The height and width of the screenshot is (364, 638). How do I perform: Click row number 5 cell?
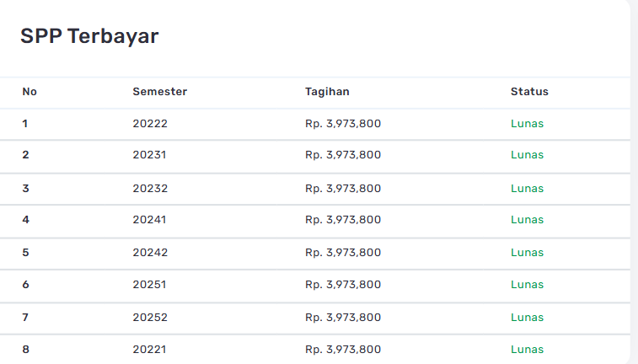(25, 253)
